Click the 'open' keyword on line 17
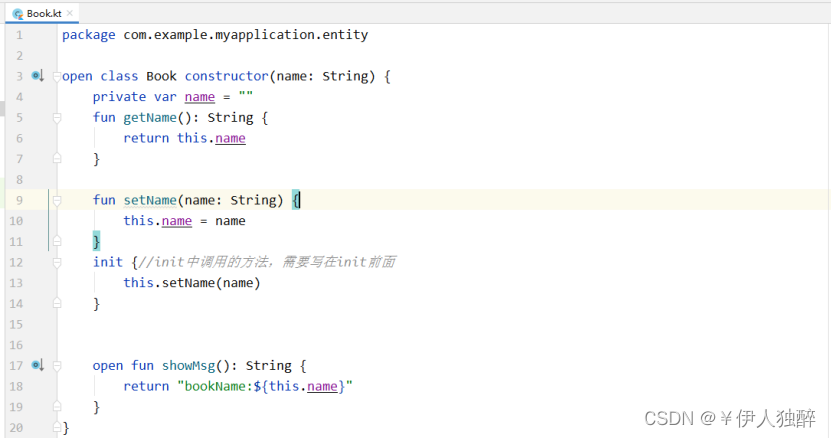The image size is (831, 438). pyautogui.click(x=108, y=366)
